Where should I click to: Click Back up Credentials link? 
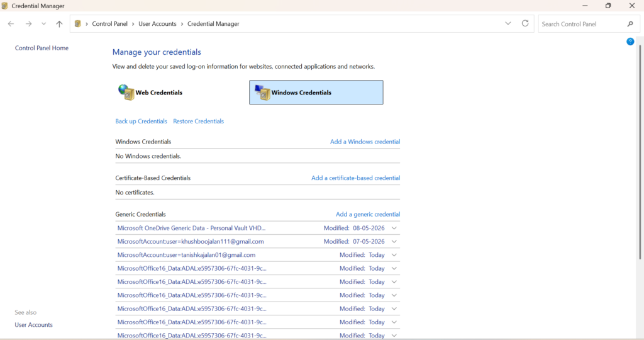click(x=142, y=122)
